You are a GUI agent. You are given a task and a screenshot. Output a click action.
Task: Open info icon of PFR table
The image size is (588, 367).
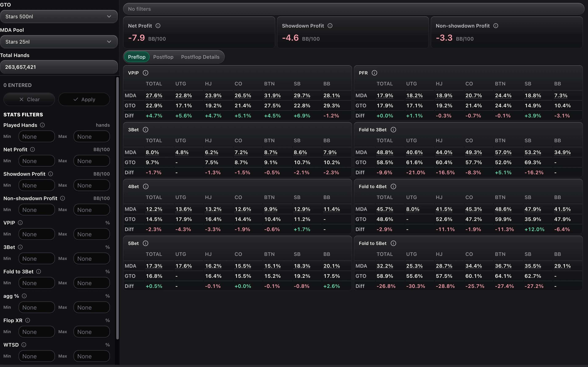click(374, 73)
